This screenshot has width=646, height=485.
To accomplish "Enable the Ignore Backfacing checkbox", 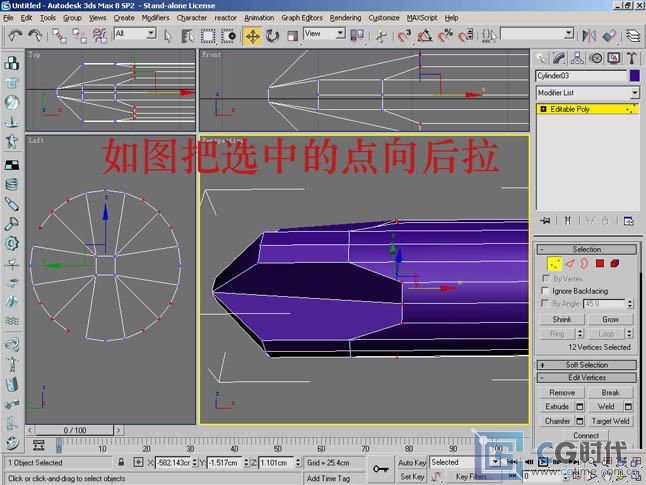I will [545, 291].
